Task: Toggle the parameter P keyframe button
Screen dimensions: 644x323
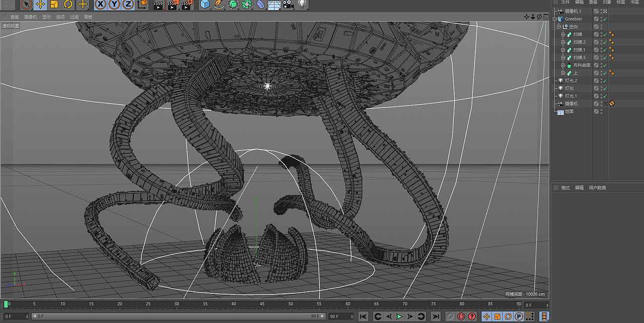Action: pyautogui.click(x=519, y=316)
